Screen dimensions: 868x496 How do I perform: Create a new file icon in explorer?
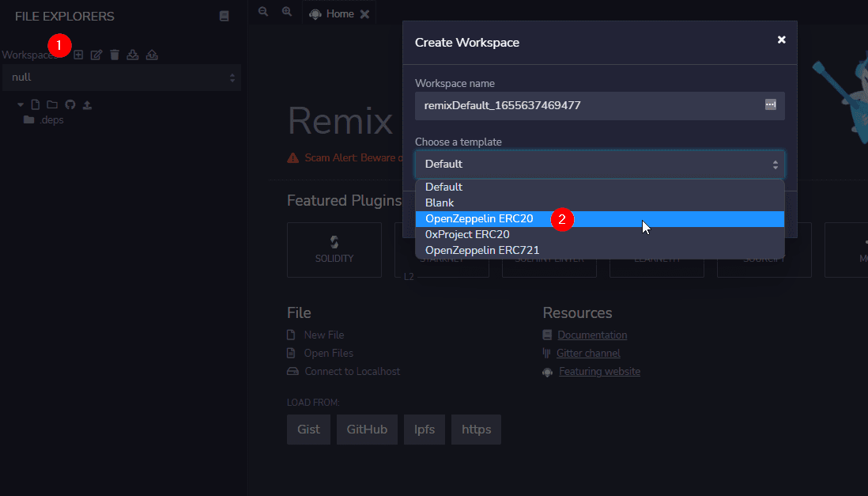click(x=36, y=104)
